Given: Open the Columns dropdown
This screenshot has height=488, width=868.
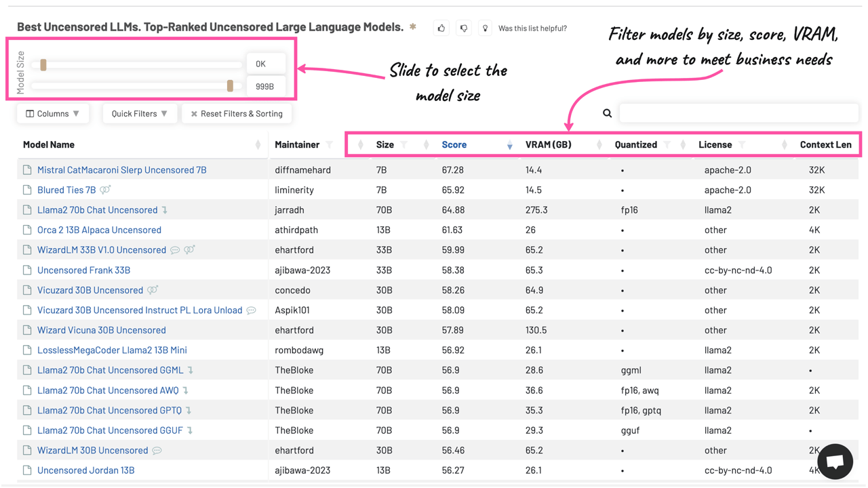Looking at the screenshot, I should coord(52,114).
